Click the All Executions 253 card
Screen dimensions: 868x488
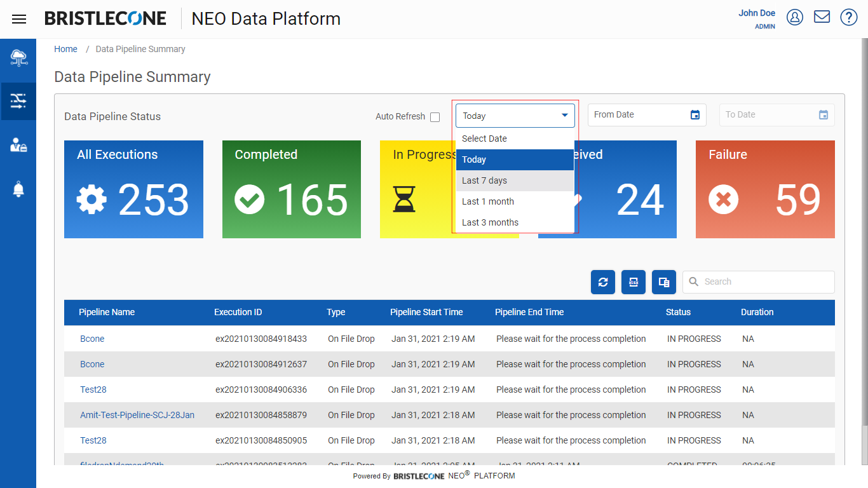coord(133,189)
